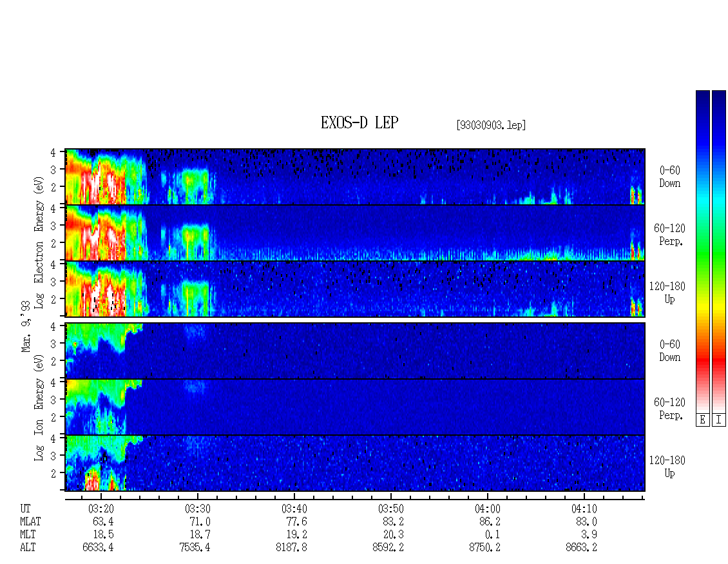Click the boxed I label under the color bar
Screen dimensions: 728x564
pyautogui.click(x=719, y=420)
